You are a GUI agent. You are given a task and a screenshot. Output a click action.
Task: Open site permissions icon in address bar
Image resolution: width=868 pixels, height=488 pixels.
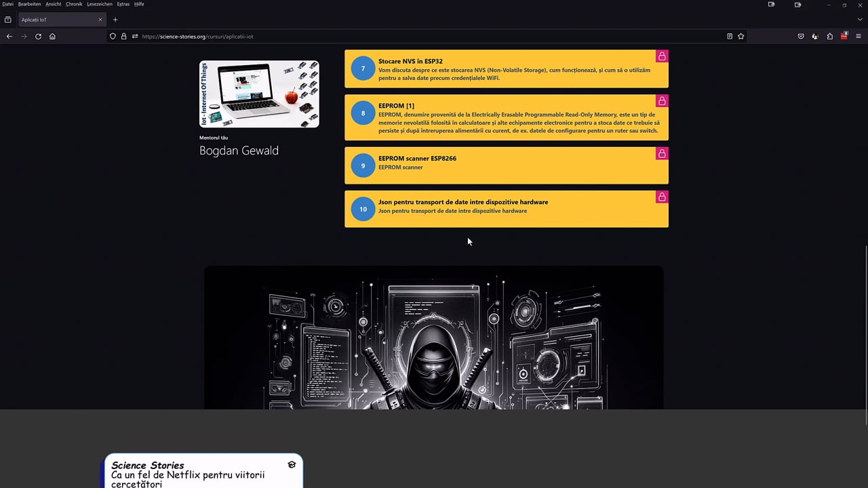[x=135, y=36]
